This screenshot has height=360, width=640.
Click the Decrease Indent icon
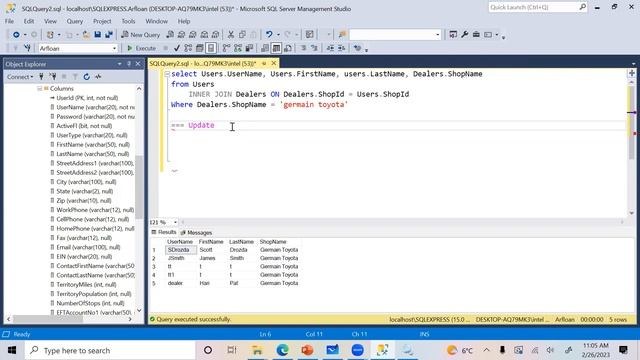(x=330, y=48)
